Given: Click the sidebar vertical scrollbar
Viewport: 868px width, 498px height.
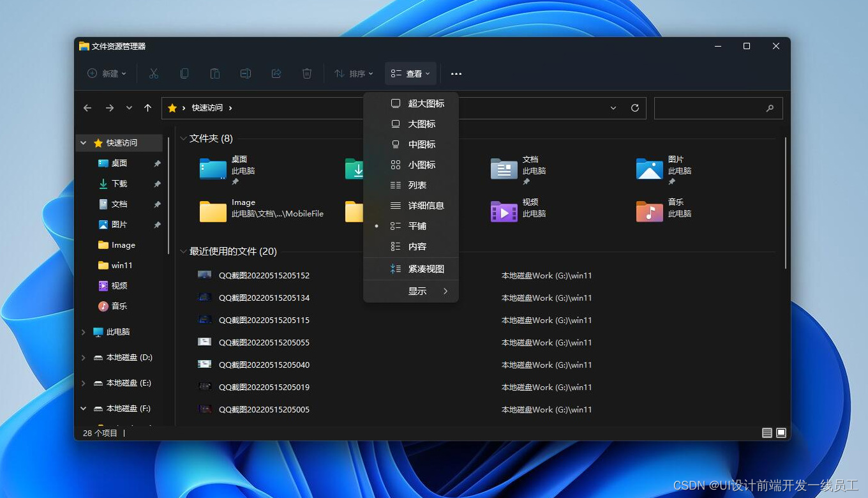Looking at the screenshot, I should 168,195.
